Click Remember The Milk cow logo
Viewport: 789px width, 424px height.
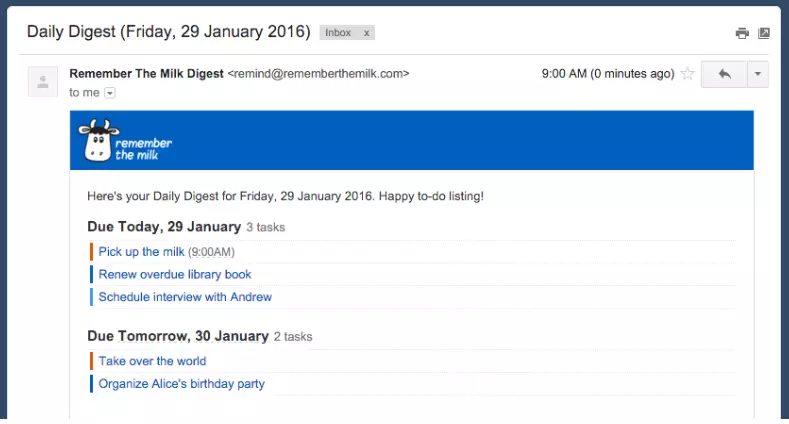(125, 141)
